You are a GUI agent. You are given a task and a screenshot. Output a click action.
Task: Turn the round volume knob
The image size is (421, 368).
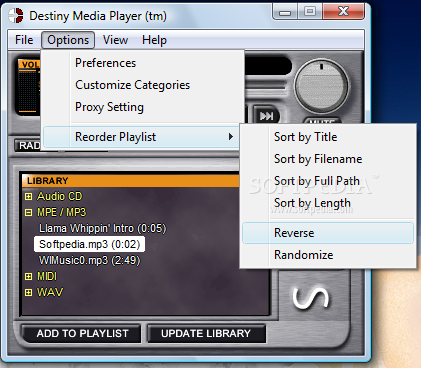tap(321, 86)
